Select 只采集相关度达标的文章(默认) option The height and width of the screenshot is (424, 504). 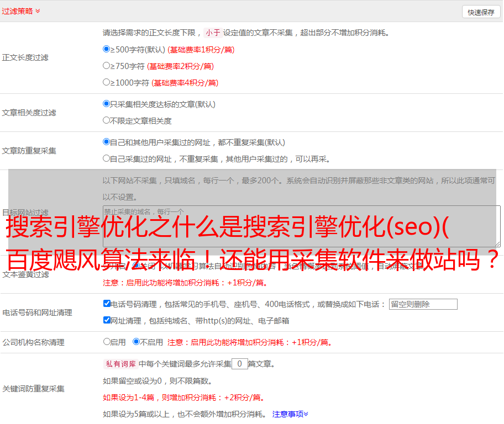pyautogui.click(x=106, y=104)
